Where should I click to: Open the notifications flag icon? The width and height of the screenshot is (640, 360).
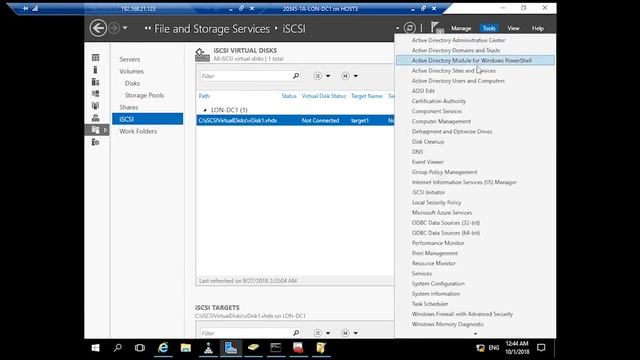coord(436,27)
